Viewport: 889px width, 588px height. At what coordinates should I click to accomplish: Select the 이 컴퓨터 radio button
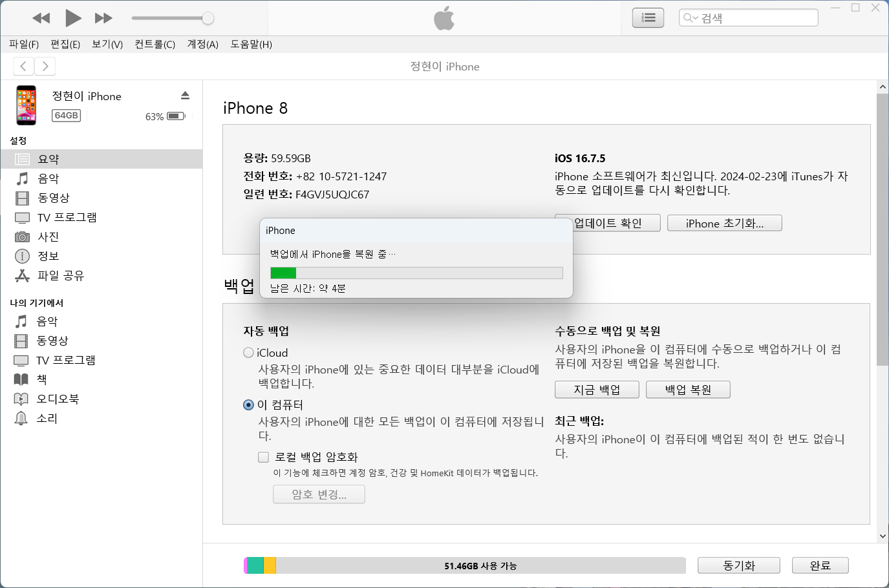248,405
